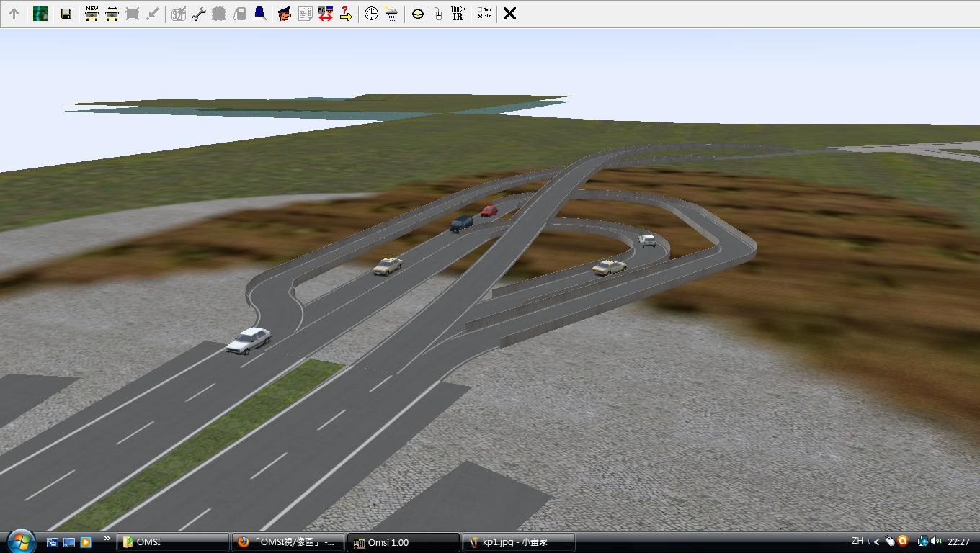
Task: Expand the quick launch overflow chevron
Action: 107,539
